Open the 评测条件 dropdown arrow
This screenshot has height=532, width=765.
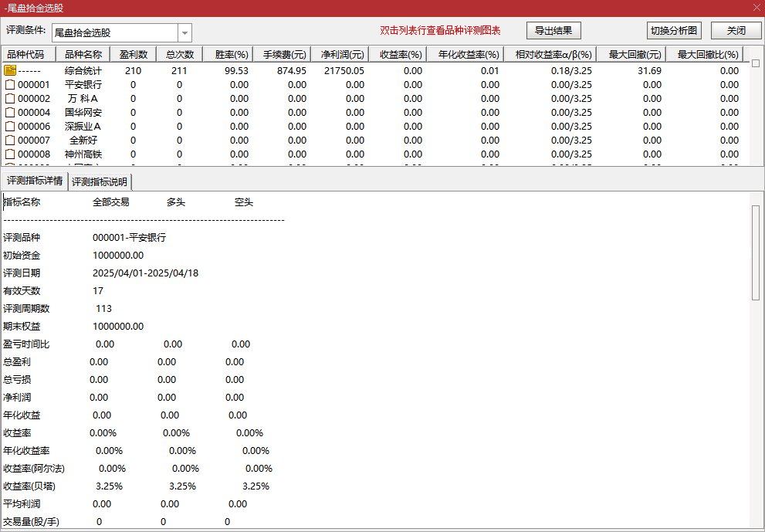185,32
